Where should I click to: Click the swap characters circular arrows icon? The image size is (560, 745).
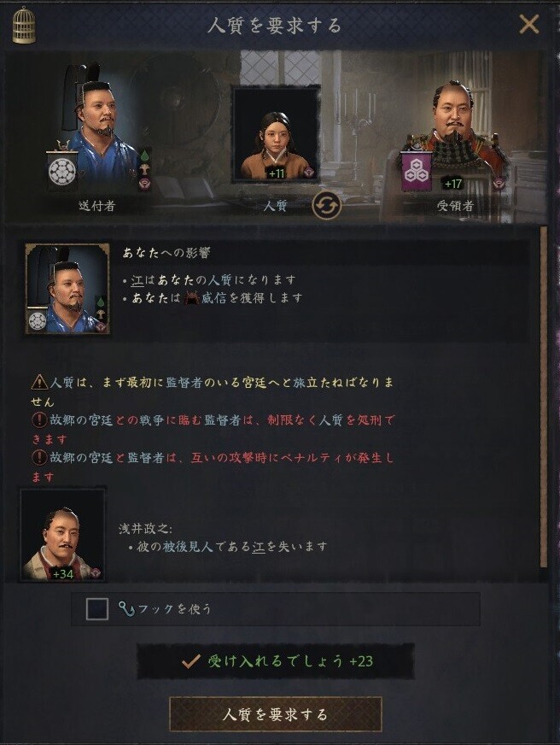click(x=326, y=206)
